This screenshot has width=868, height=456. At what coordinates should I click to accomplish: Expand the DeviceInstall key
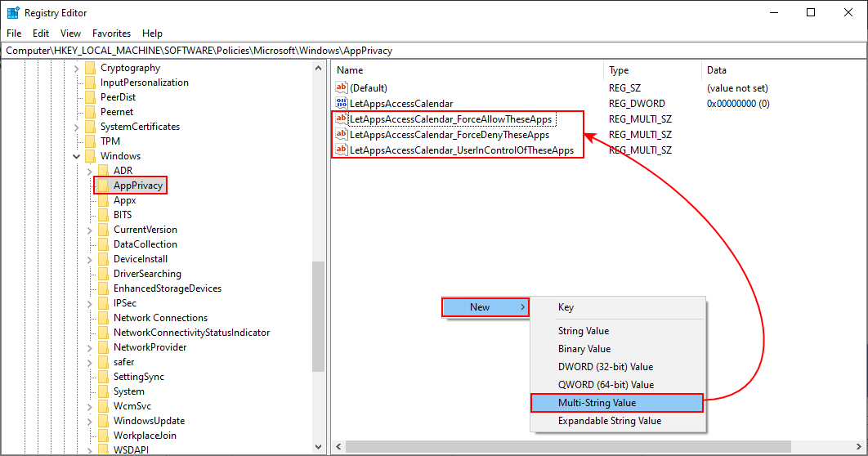pyautogui.click(x=90, y=260)
